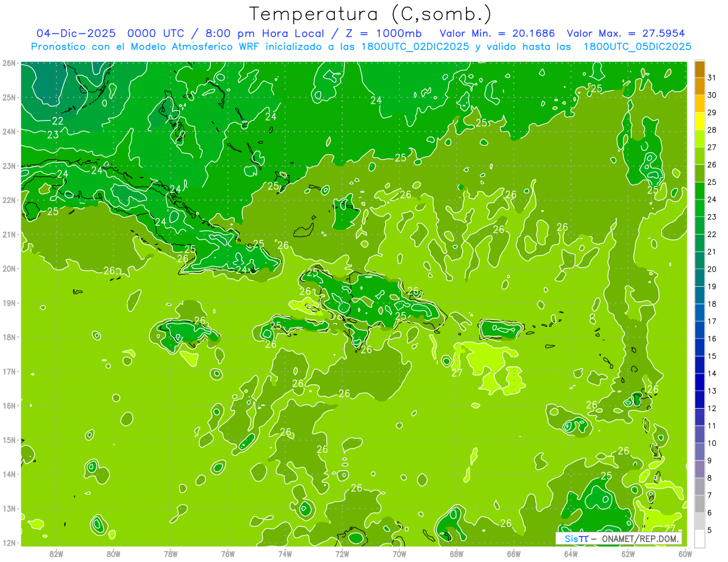
Task: Click the yellow swatch between 28 and 29
Action: click(699, 121)
